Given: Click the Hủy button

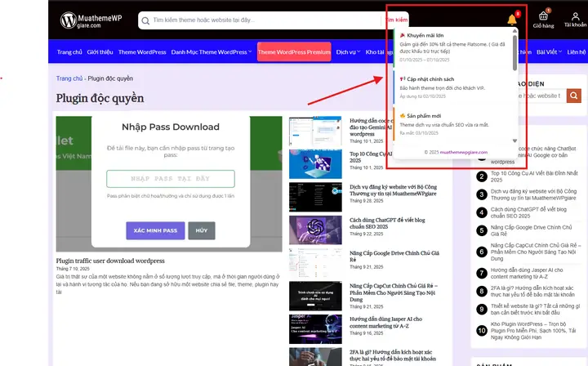Looking at the screenshot, I should click(202, 230).
